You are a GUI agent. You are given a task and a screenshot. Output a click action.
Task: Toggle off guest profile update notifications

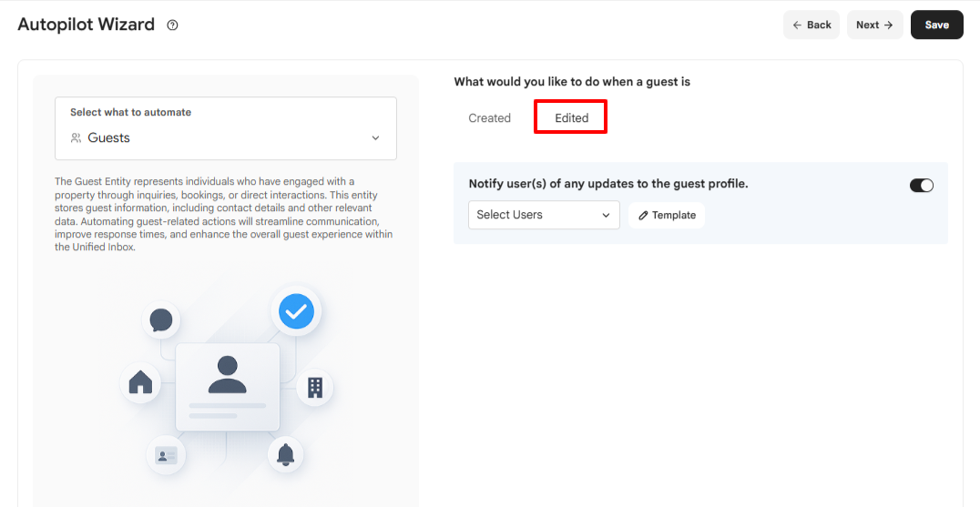pyautogui.click(x=921, y=186)
